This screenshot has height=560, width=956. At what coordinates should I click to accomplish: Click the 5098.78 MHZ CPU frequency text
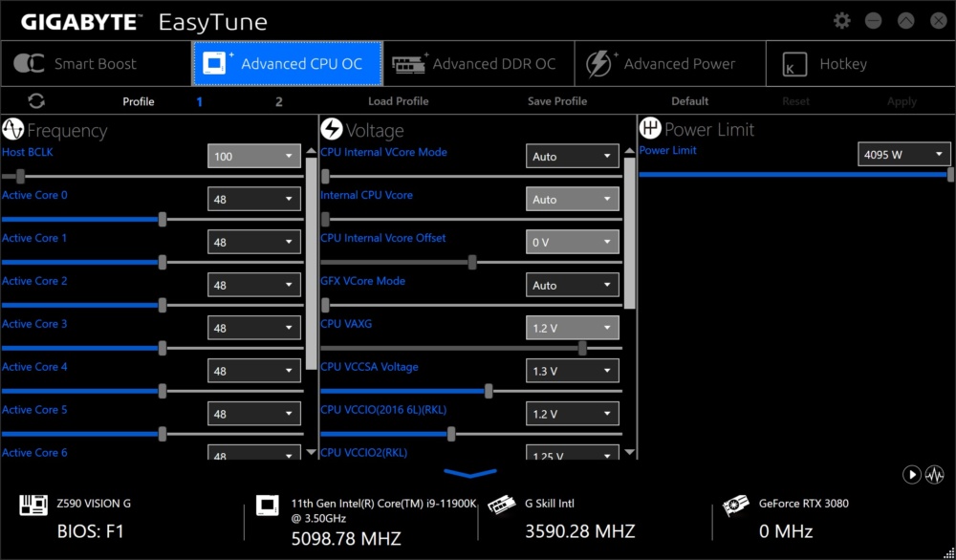[346, 539]
